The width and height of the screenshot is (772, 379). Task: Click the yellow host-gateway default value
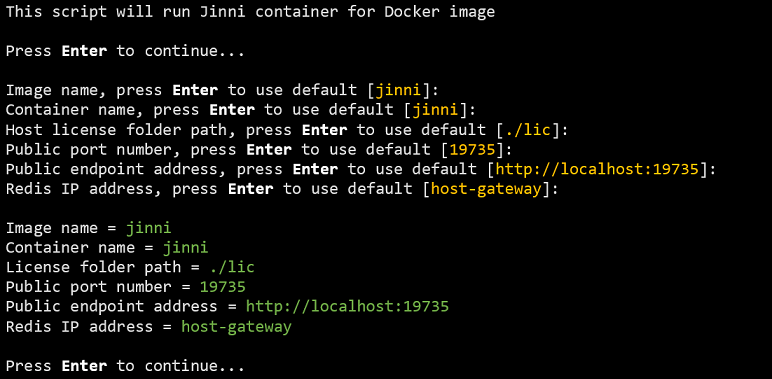[x=486, y=189]
